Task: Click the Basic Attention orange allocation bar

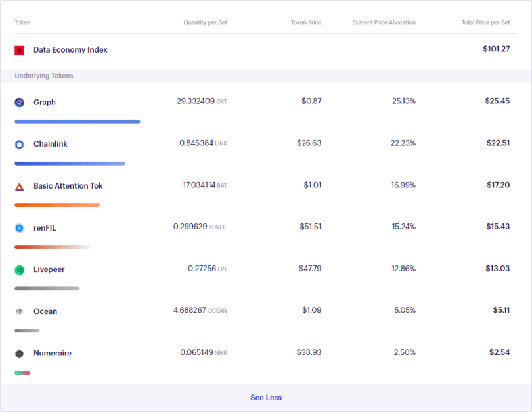Action: [57, 205]
